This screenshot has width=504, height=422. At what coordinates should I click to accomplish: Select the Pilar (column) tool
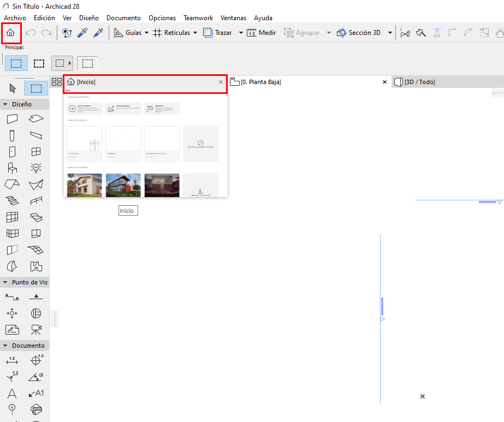(x=12, y=135)
